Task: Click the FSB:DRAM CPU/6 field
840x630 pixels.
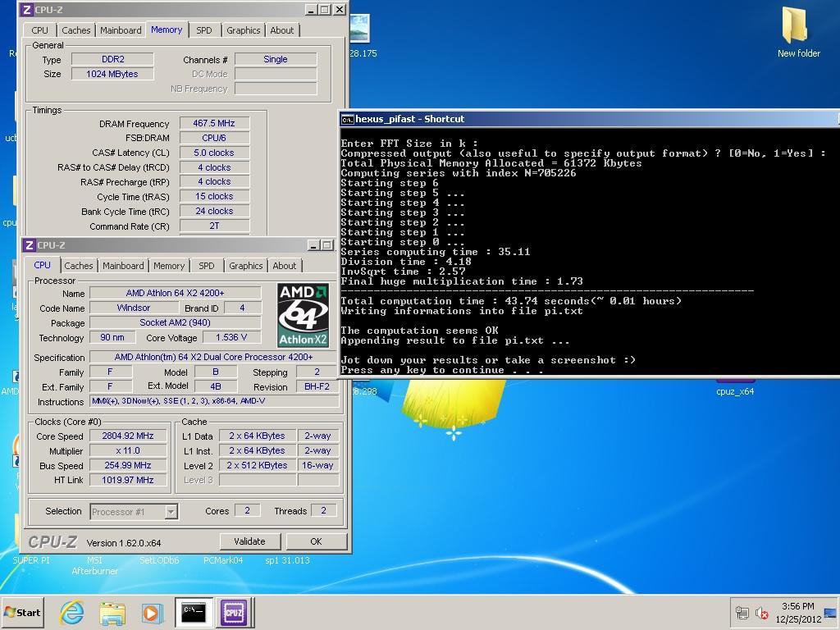Action: (214, 138)
